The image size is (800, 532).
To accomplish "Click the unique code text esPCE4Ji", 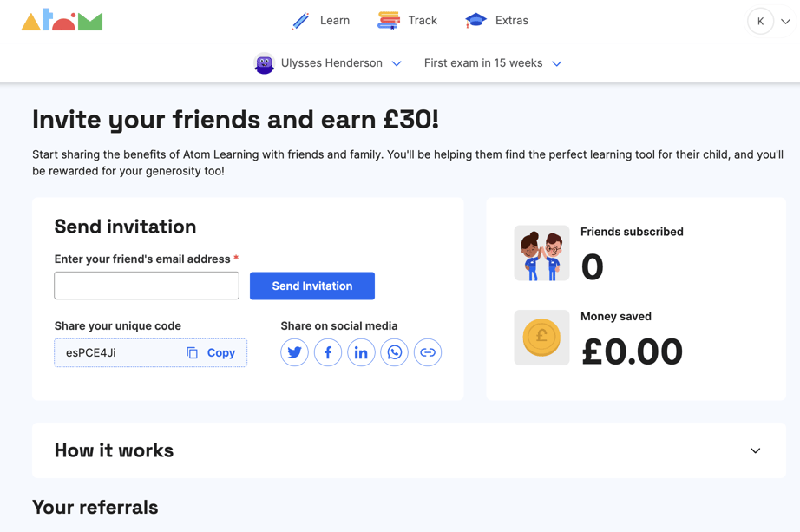I will click(91, 353).
